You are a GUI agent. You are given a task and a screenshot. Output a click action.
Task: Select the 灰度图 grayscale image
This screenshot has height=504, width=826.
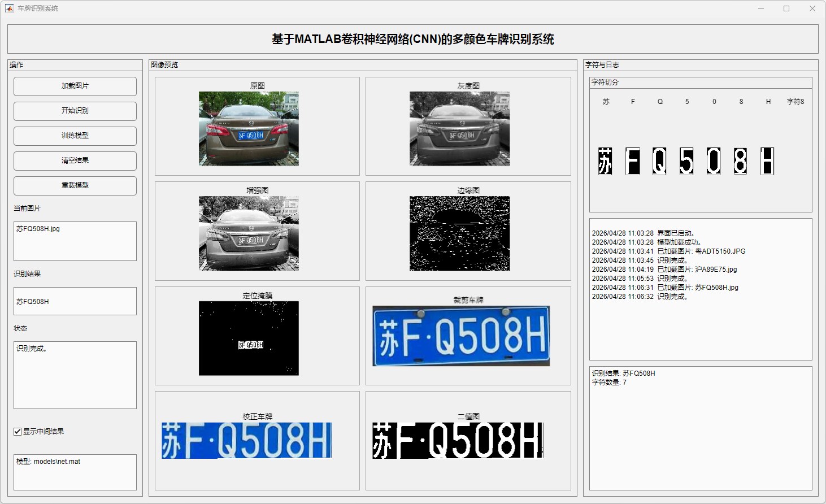click(459, 129)
